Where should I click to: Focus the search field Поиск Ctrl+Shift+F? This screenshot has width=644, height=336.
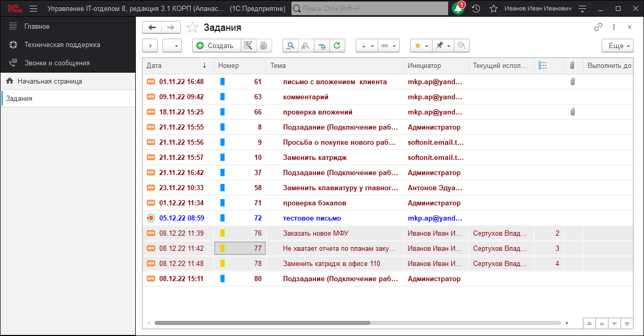pos(370,9)
